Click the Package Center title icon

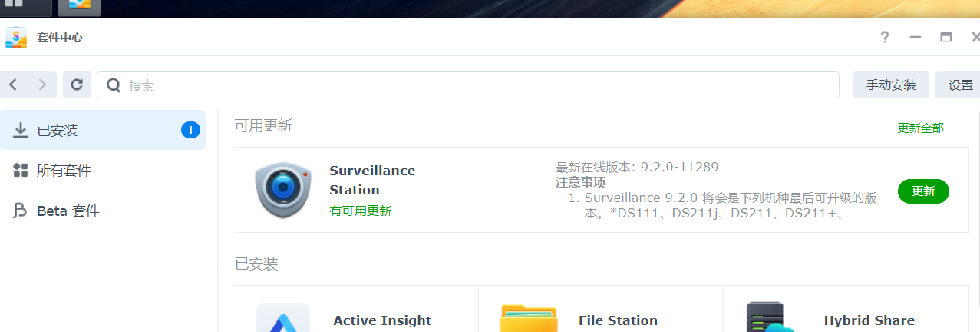click(x=16, y=37)
